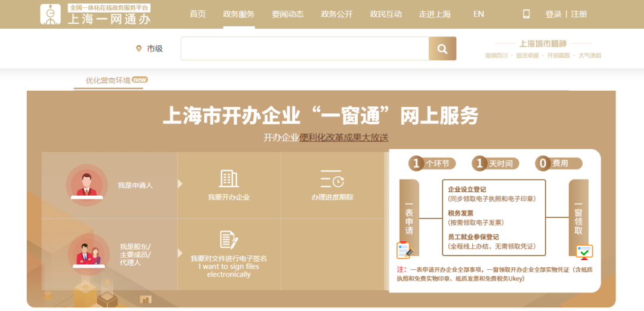Screen dimensions: 644x311
Task: Click the 0 费用 badge
Action: [x=559, y=164]
